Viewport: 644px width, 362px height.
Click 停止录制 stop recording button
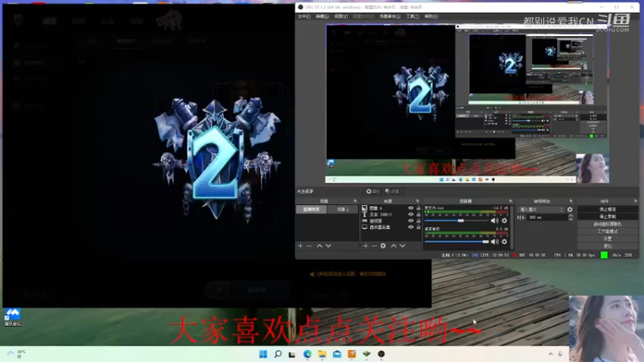608,216
